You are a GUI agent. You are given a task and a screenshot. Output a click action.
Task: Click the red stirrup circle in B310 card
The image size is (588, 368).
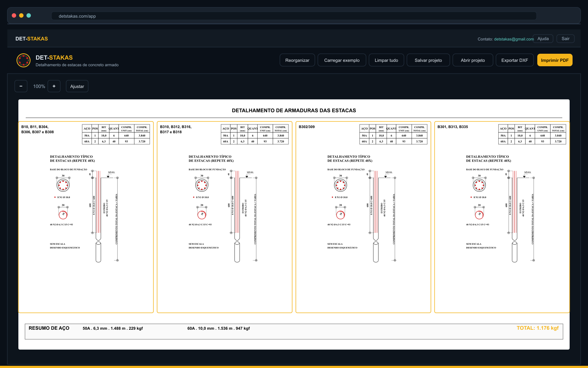coord(202,215)
